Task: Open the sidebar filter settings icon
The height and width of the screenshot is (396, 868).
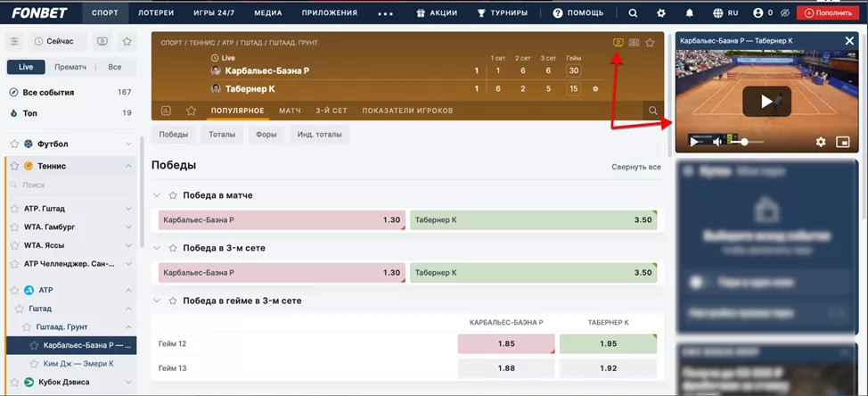Action: coord(14,42)
